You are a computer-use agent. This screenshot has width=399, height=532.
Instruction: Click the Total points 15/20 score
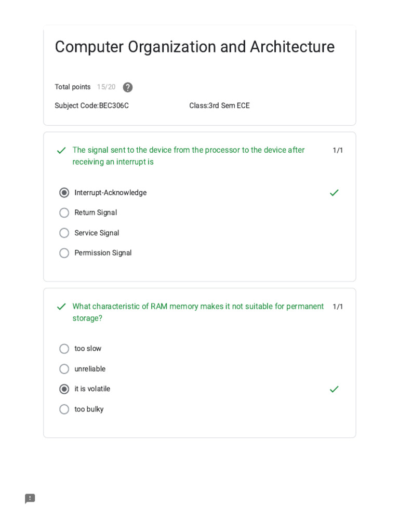pyautogui.click(x=106, y=87)
